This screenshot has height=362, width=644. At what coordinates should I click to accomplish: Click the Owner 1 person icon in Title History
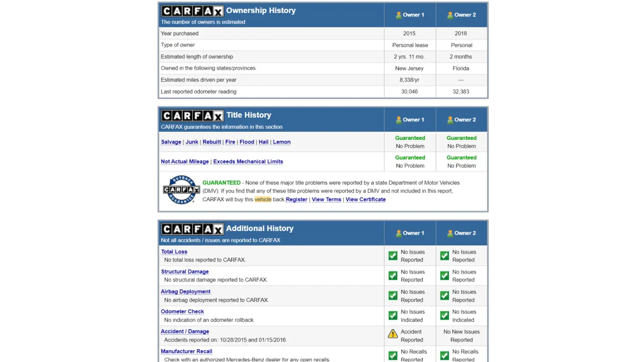pyautogui.click(x=399, y=120)
